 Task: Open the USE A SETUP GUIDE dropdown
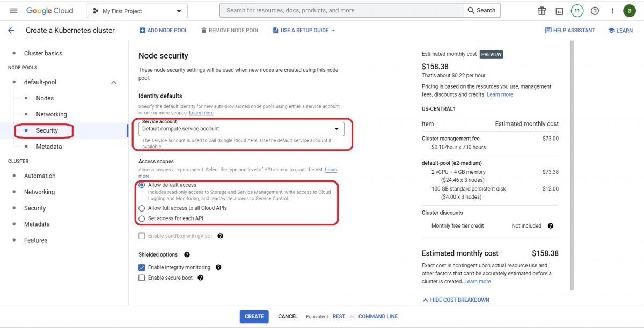[x=304, y=31]
